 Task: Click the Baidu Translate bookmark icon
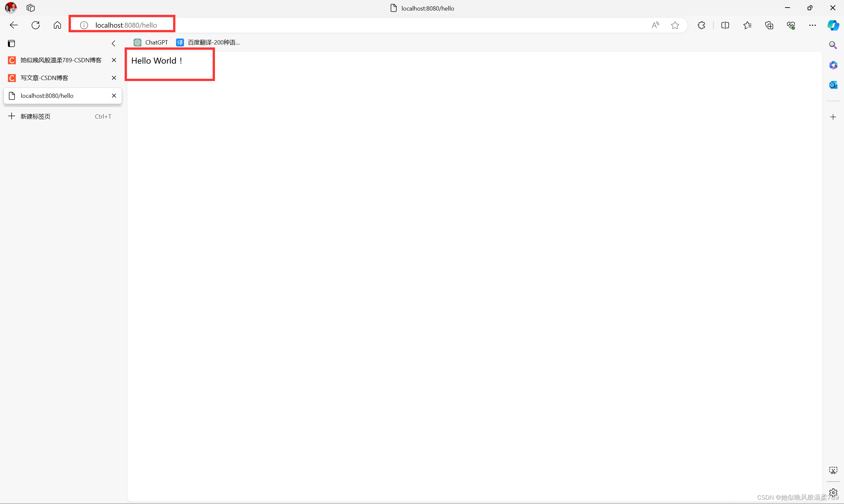tap(180, 42)
